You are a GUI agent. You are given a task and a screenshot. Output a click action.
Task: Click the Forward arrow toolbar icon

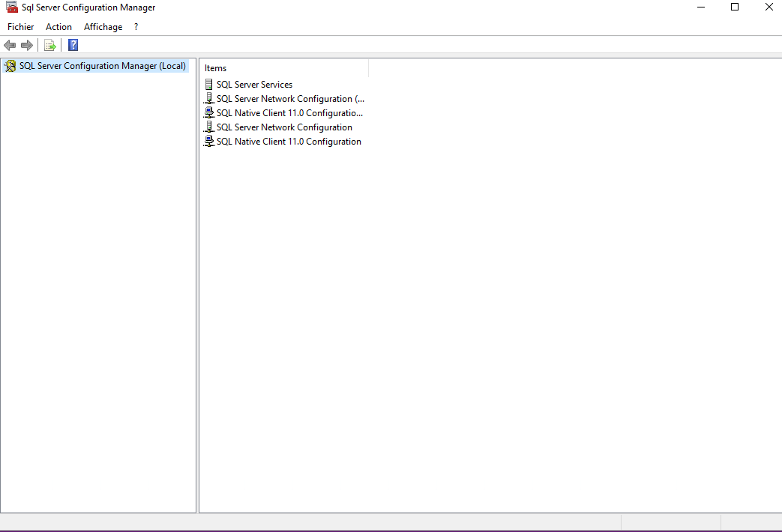pos(27,46)
